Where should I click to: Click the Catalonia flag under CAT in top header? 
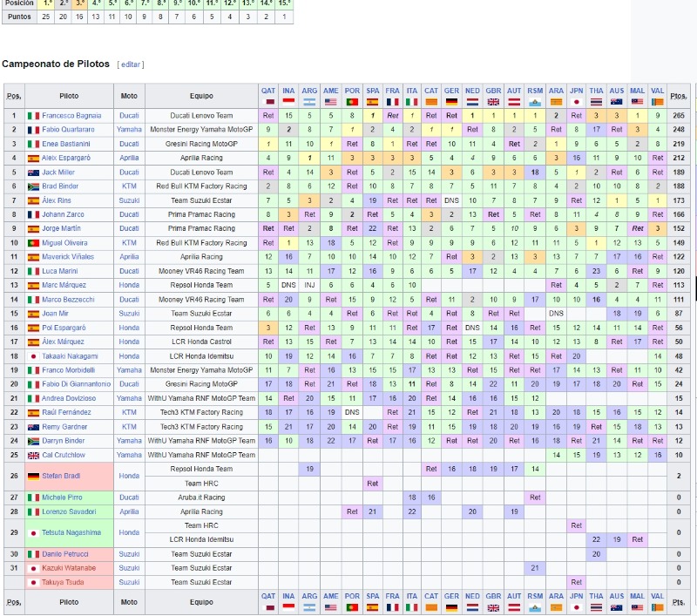coord(431,102)
